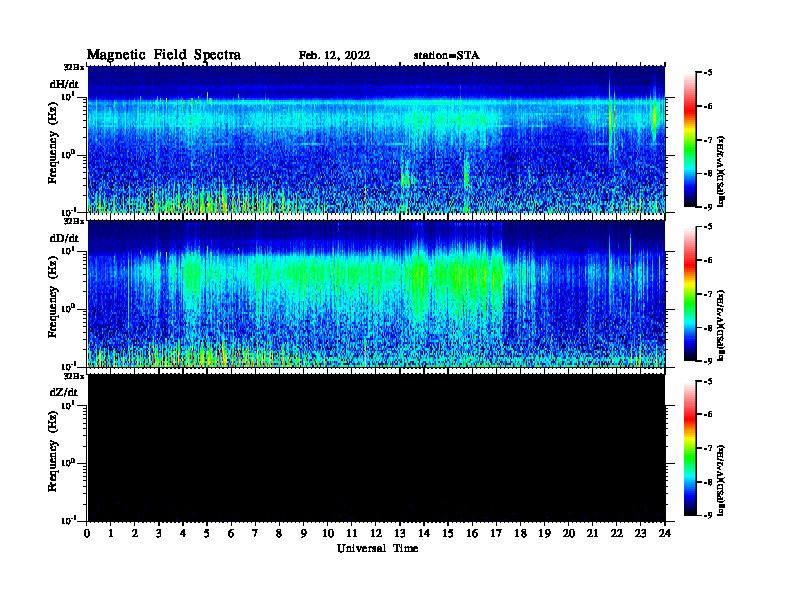Screen dimensions: 792x612
Task: Click the hour 24 tick label
Action: 665,534
